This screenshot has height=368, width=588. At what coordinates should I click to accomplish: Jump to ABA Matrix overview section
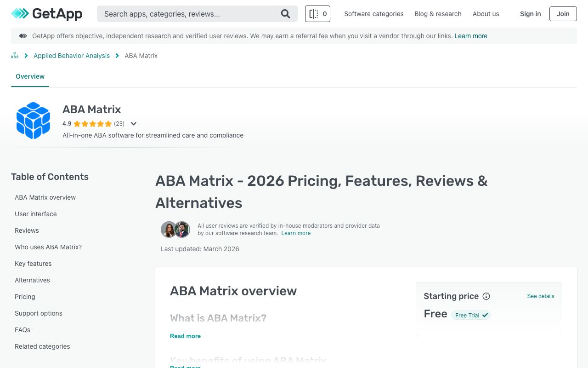click(45, 197)
